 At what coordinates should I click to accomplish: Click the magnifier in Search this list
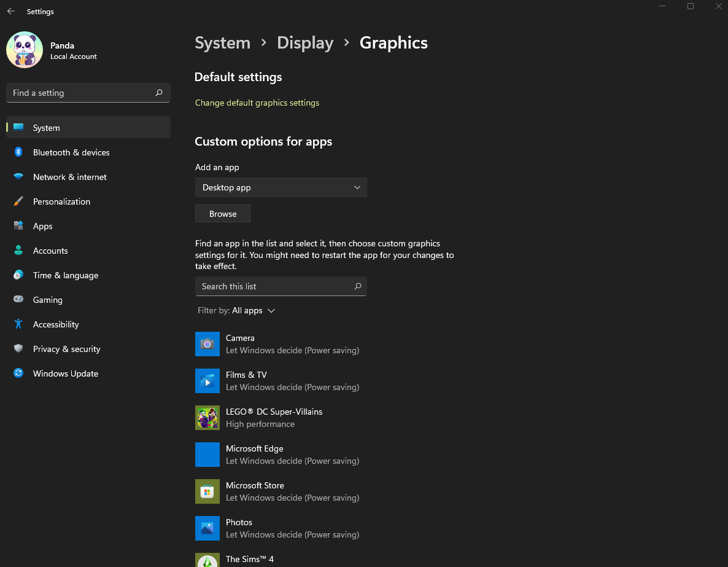pyautogui.click(x=358, y=286)
